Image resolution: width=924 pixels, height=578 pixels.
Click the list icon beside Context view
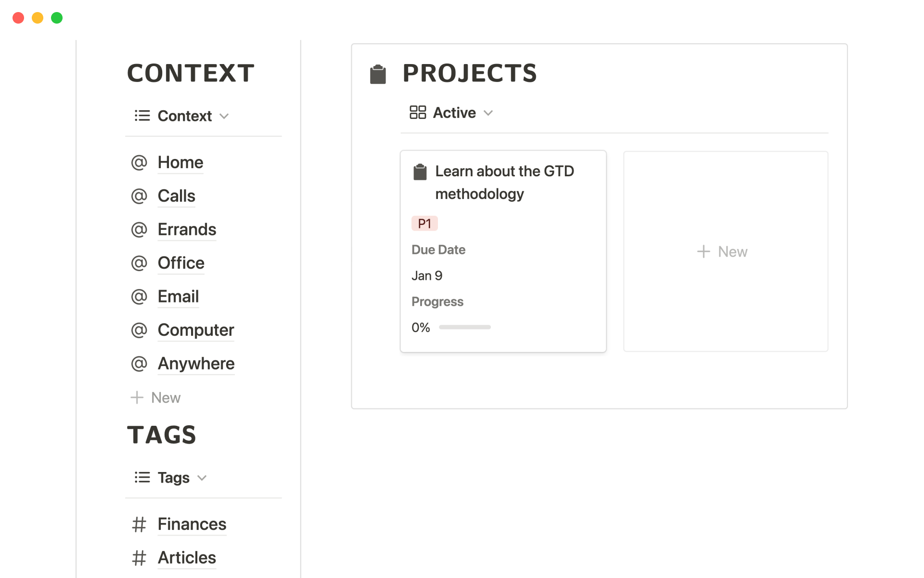point(142,116)
